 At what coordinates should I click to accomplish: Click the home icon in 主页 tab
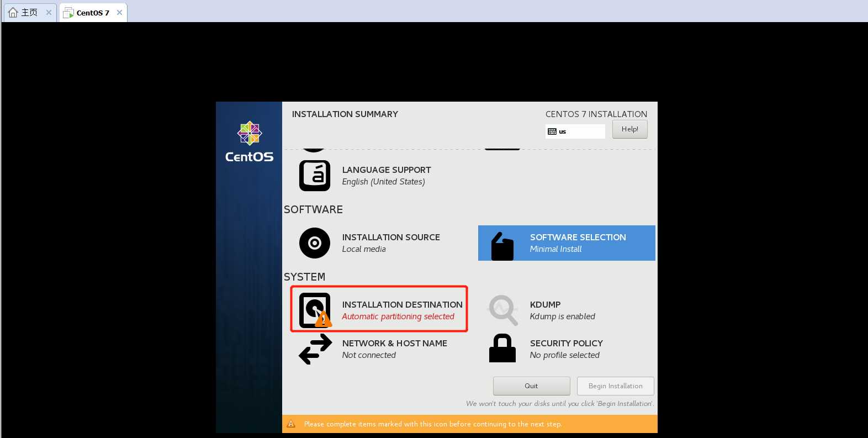[x=13, y=12]
